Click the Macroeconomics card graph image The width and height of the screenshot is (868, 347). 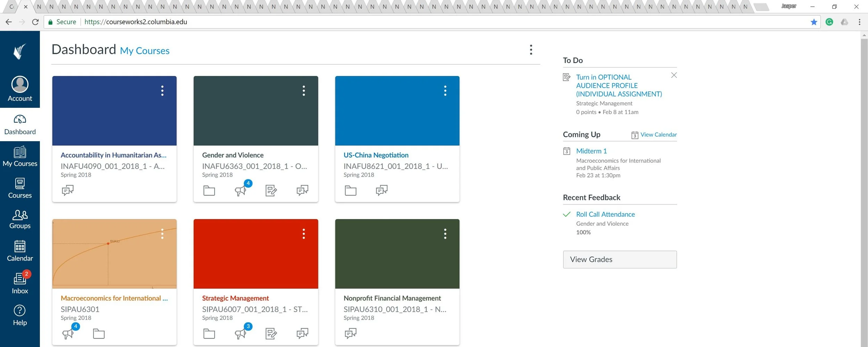coord(114,254)
